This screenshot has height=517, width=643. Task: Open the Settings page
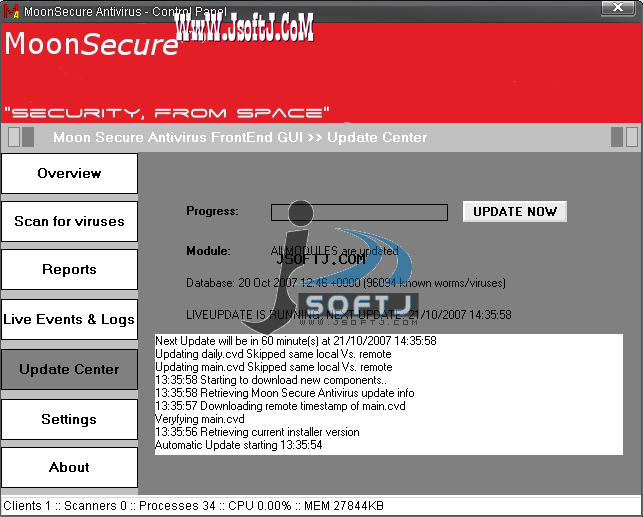pyautogui.click(x=69, y=419)
